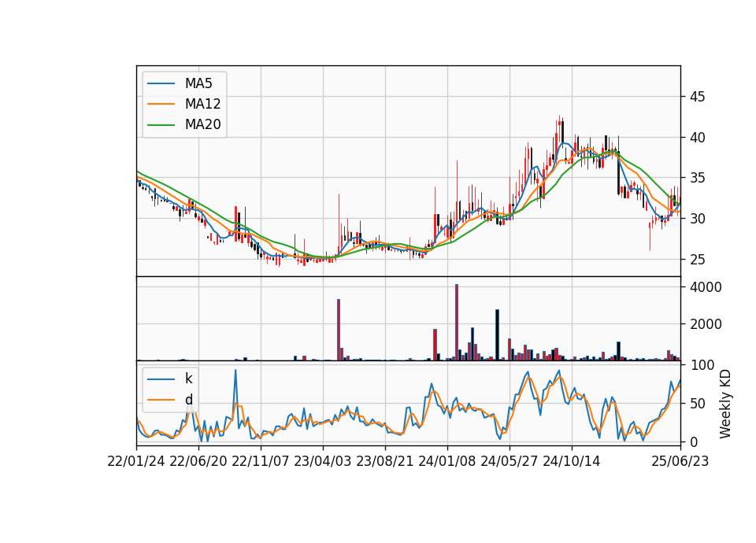
Task: Click the MA5 legend label
Action: pos(198,83)
